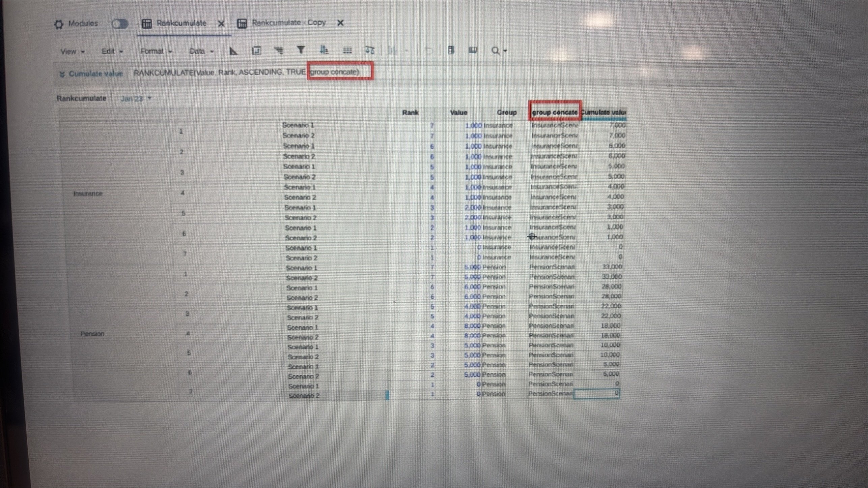Click the Filter funnel icon
Viewport: 868px width, 488px height.
(301, 50)
